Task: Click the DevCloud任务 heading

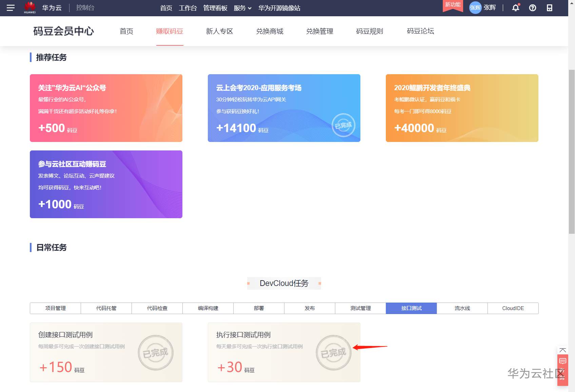Action: tap(284, 283)
